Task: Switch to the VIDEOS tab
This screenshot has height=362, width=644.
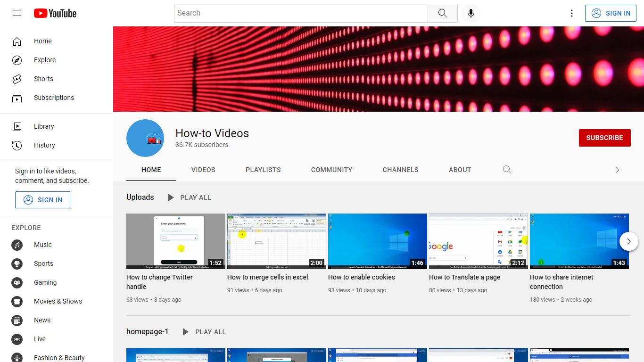Action: tap(203, 170)
